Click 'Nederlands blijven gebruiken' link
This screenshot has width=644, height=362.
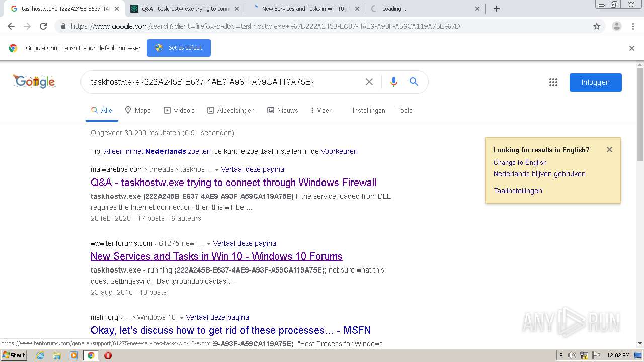pos(539,174)
